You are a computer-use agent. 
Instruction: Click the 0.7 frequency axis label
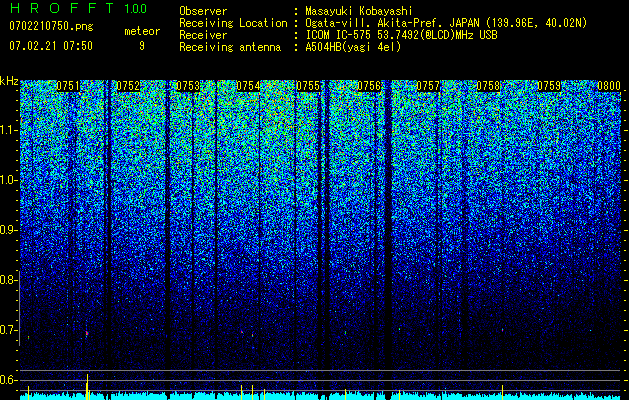click(8, 330)
